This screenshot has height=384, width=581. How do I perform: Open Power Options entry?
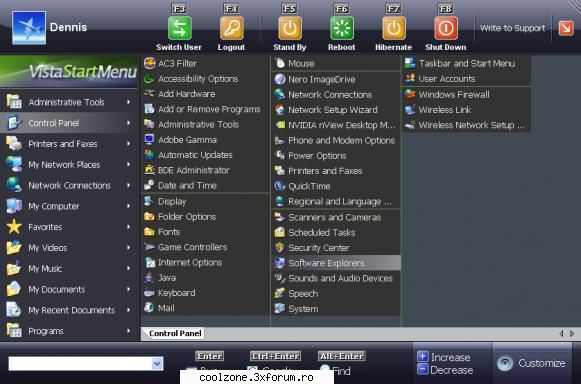click(x=336, y=155)
